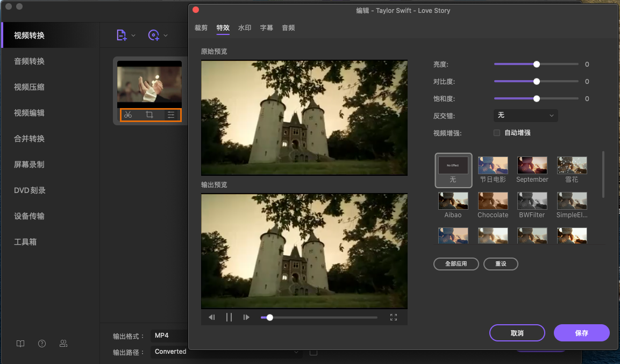The height and width of the screenshot is (364, 620).
Task: Open the user guide book icon
Action: click(20, 344)
